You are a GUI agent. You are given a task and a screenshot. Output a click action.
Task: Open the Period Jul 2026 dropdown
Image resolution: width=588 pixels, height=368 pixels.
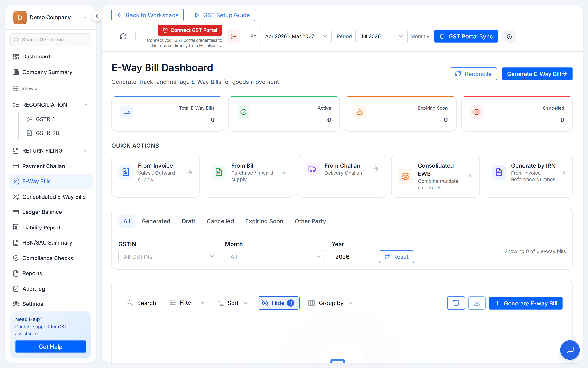pos(381,37)
